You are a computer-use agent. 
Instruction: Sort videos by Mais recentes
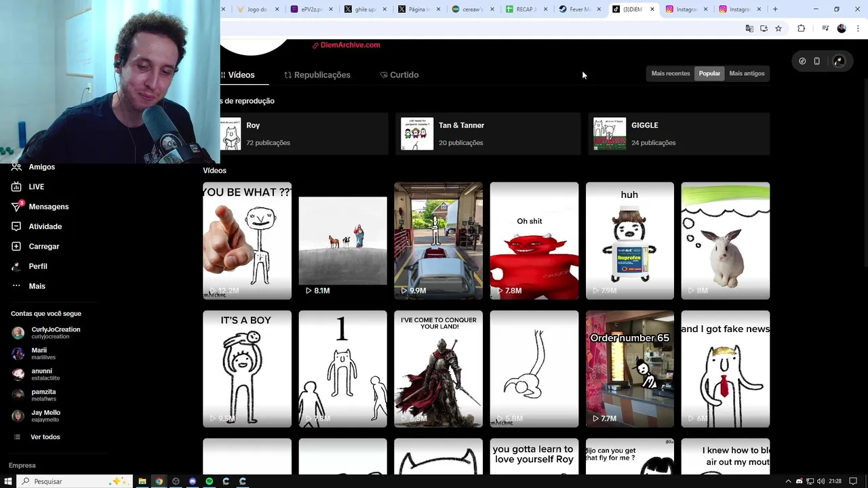(671, 73)
